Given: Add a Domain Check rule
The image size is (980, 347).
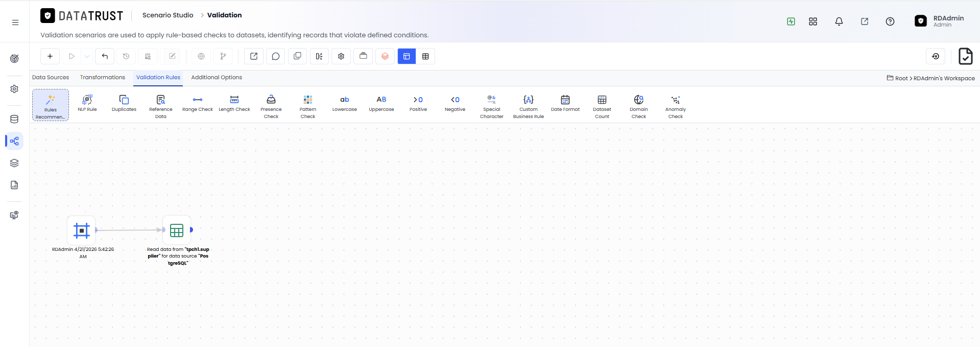Looking at the screenshot, I should [639, 106].
